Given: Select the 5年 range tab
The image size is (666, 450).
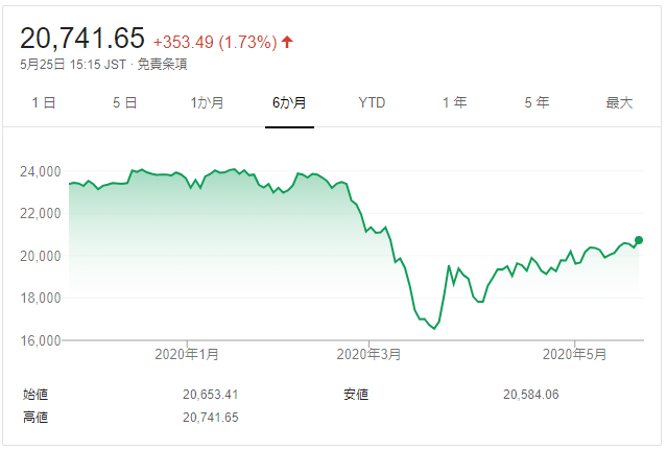Looking at the screenshot, I should [537, 103].
